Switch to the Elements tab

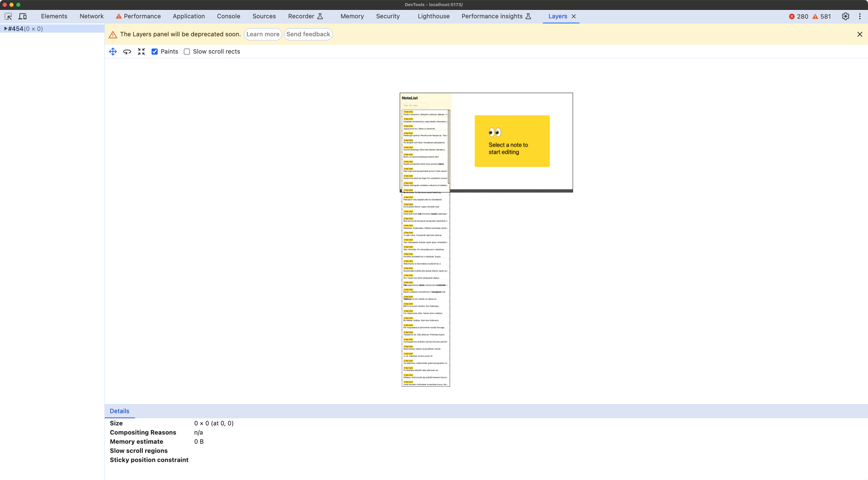click(x=54, y=16)
